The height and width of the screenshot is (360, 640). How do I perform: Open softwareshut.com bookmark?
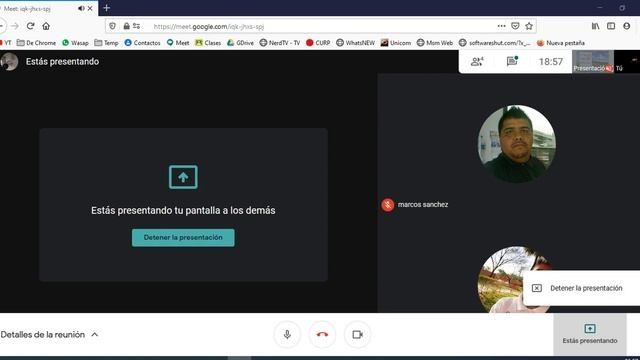(495, 42)
